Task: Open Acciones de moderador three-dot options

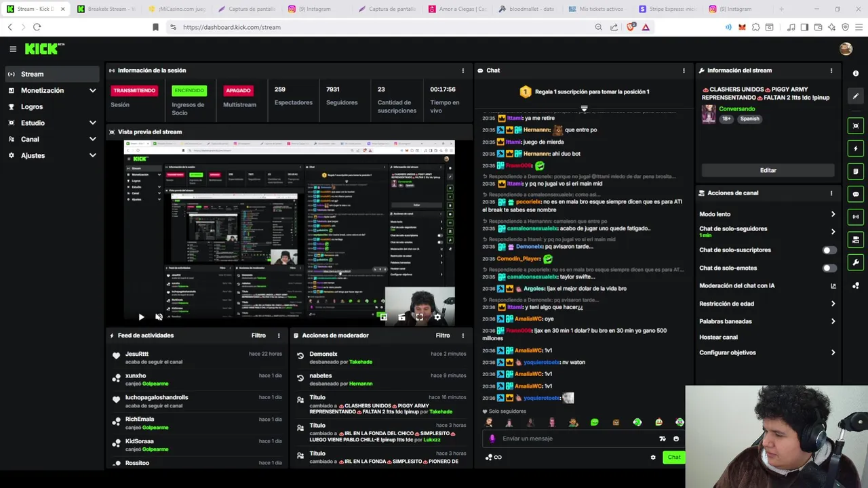Action: tap(463, 335)
